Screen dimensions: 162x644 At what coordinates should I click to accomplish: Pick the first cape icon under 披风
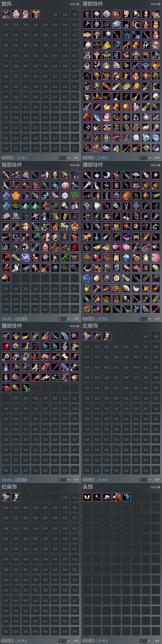[6, 14]
